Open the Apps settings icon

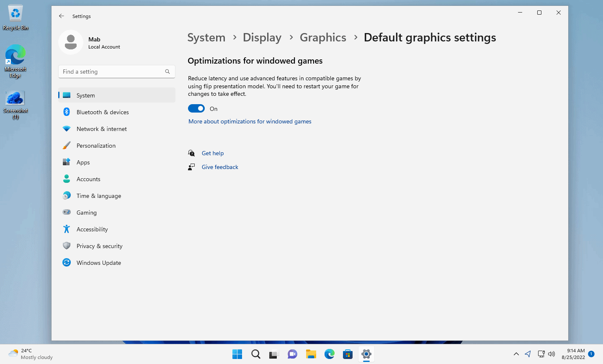coord(67,162)
